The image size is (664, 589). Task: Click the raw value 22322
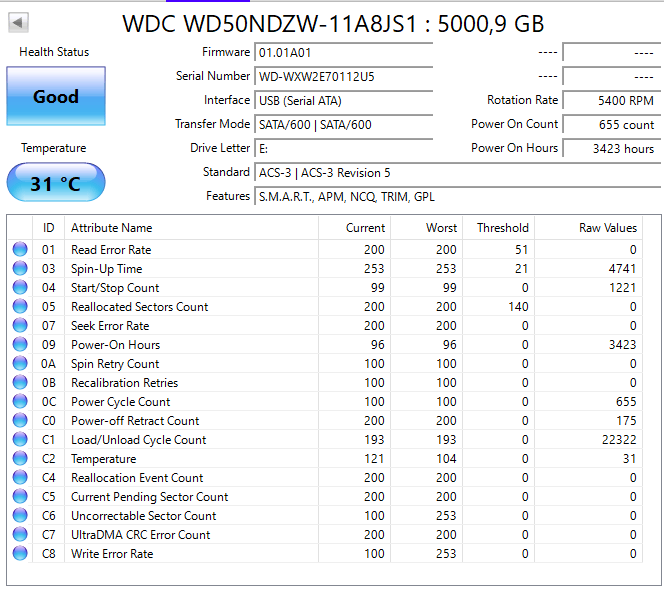coord(619,440)
